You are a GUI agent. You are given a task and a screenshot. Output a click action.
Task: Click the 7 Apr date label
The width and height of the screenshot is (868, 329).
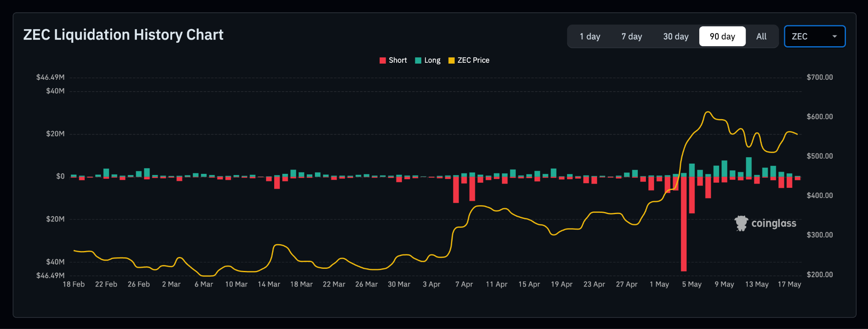pos(464,284)
